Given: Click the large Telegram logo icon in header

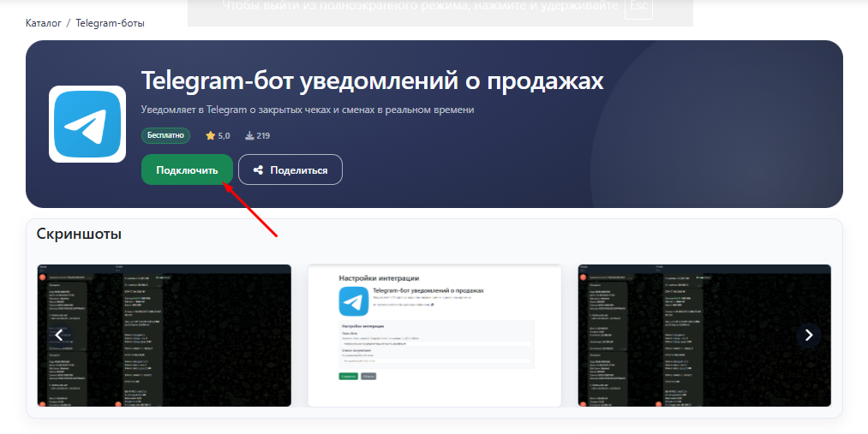Looking at the screenshot, I should tap(88, 124).
